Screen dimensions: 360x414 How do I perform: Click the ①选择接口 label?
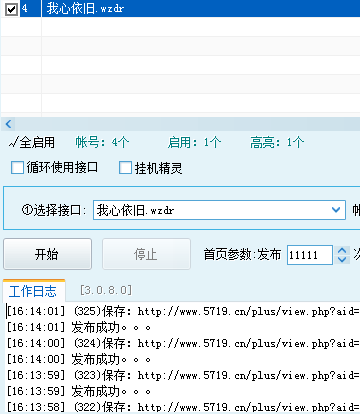pos(54,210)
